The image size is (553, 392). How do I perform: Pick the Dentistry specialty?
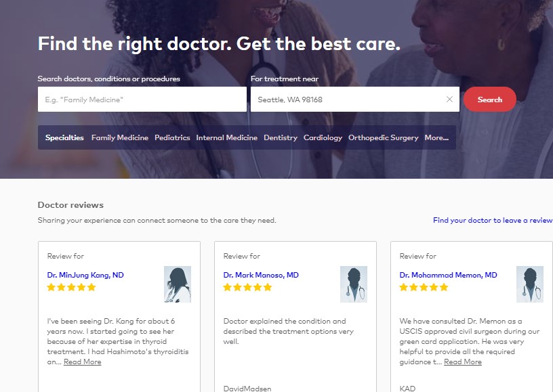click(x=281, y=137)
